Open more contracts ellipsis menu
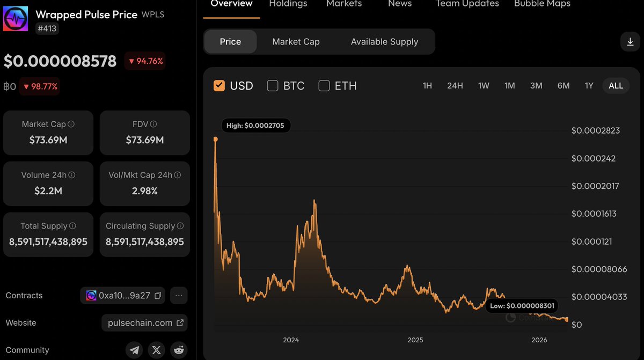644x360 pixels. pos(179,295)
